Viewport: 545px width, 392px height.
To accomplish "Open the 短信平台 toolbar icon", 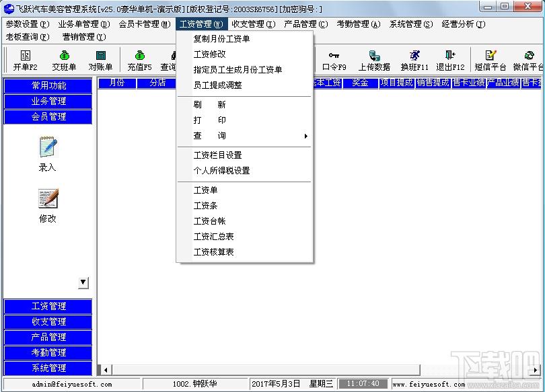I will point(490,56).
